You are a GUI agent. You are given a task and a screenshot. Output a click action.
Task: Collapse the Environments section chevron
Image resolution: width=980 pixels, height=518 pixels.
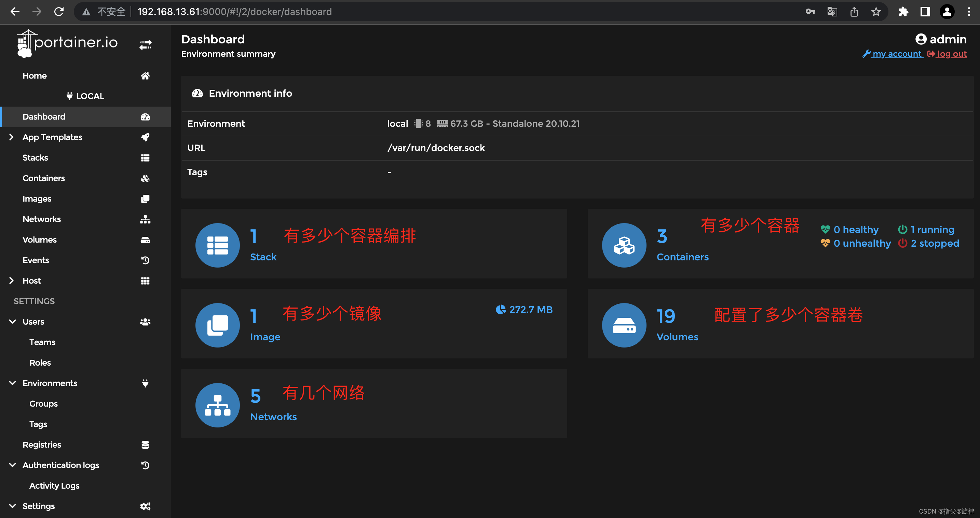click(12, 383)
